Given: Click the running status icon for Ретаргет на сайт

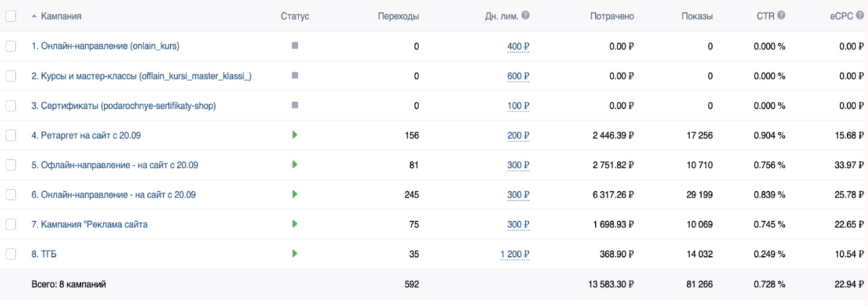Looking at the screenshot, I should [x=295, y=135].
